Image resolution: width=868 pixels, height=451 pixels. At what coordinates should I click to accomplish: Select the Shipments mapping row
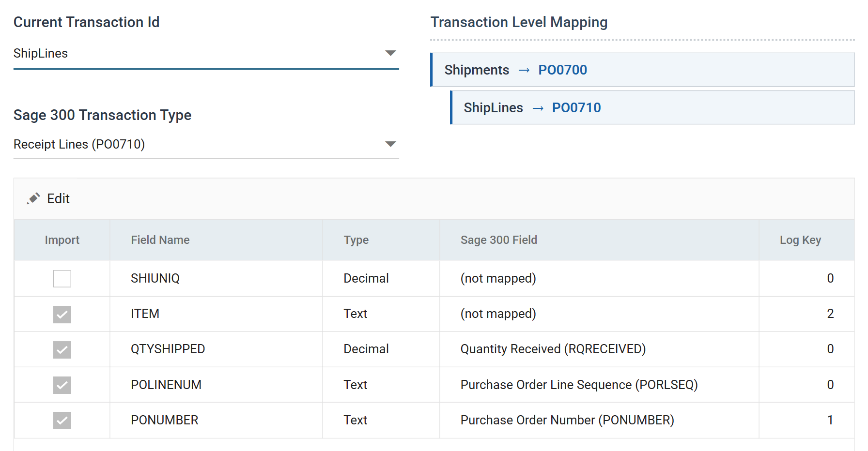642,70
